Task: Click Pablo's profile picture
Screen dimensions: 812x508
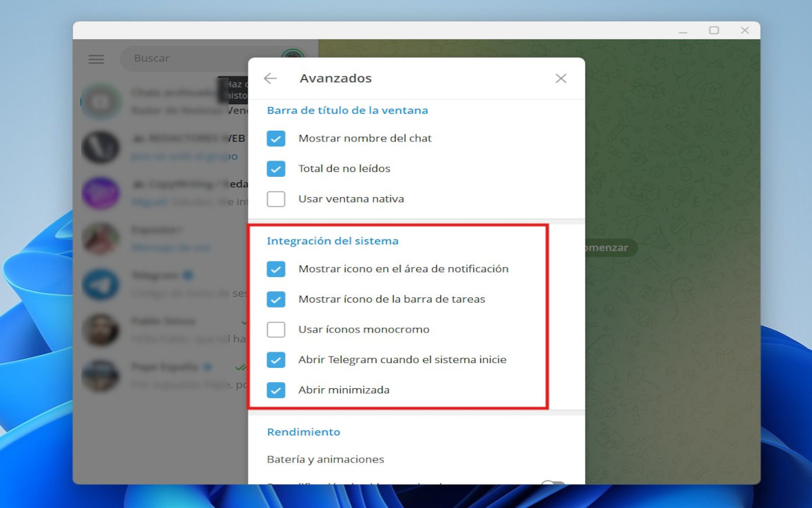Action: [x=100, y=330]
